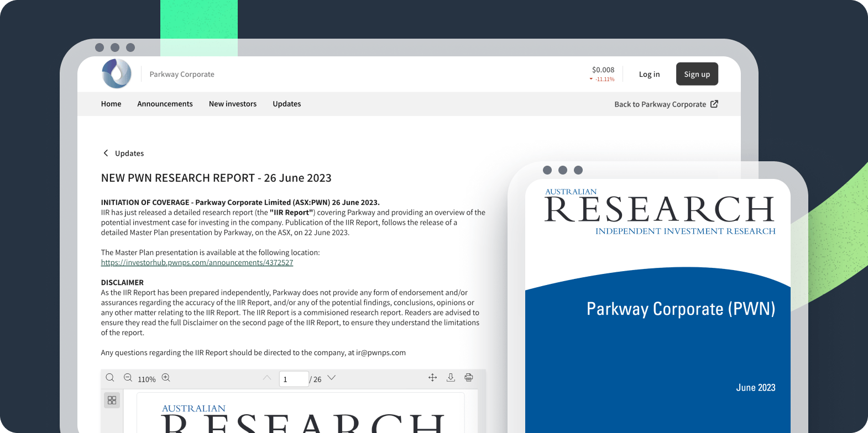Click the Log in link
The image size is (868, 433).
click(649, 74)
